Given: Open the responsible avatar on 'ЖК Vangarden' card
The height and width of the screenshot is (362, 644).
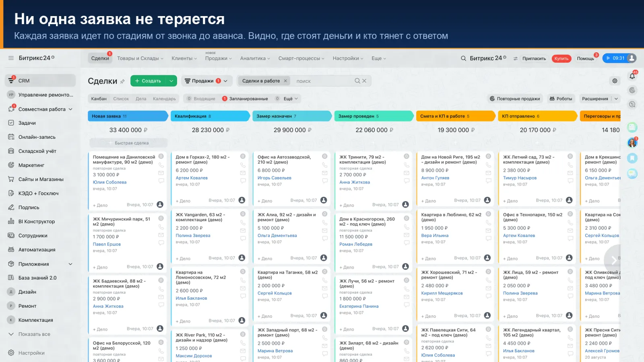Looking at the screenshot, I should tap(242, 258).
